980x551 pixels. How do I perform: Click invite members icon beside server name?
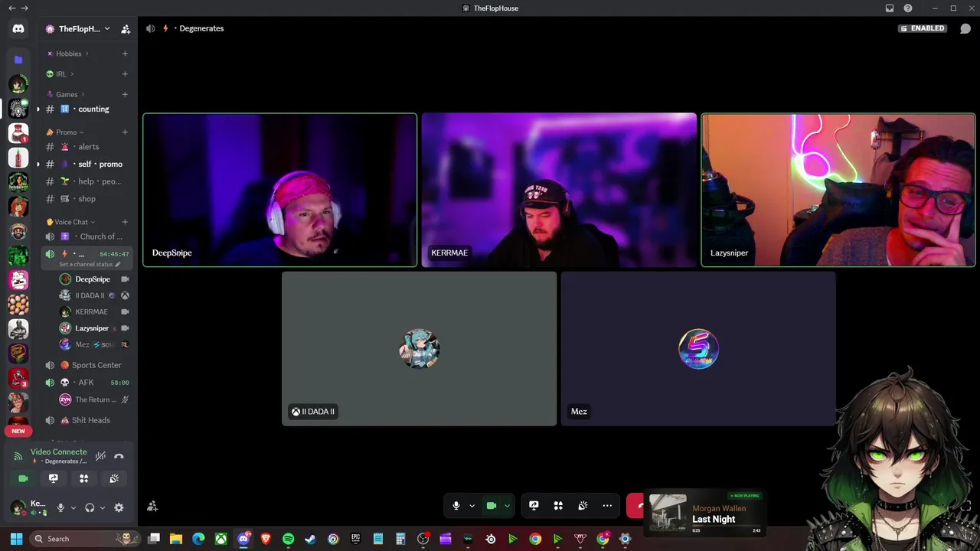click(126, 29)
